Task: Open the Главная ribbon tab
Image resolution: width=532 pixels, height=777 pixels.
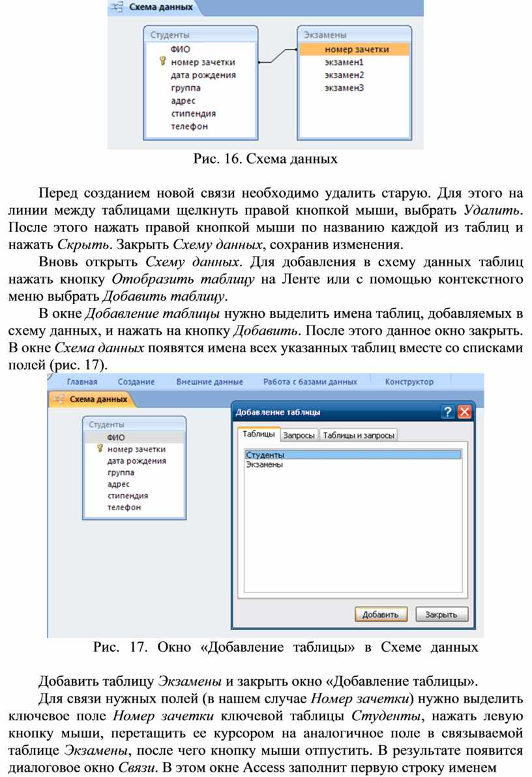Action: coord(81,382)
